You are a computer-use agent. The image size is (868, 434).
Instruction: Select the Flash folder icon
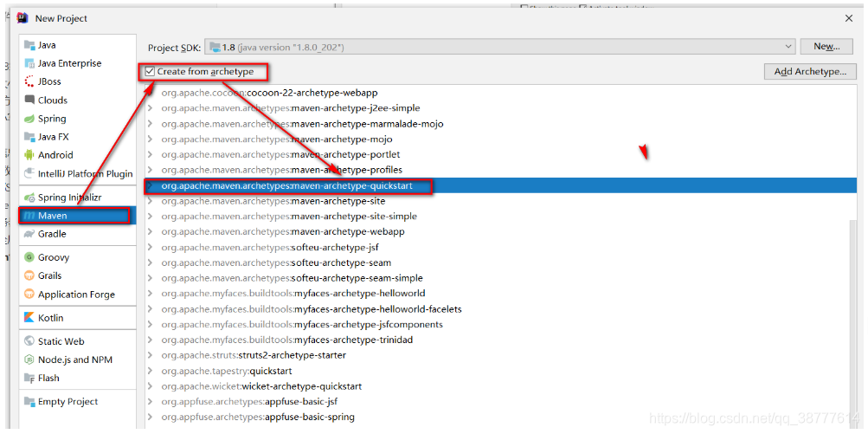click(x=29, y=378)
